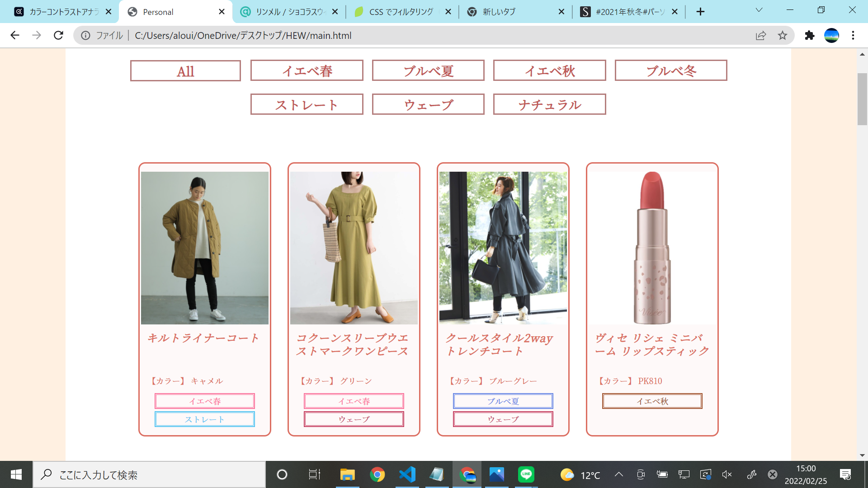The width and height of the screenshot is (868, 488).
Task: Click the lipstick product image
Action: (x=652, y=248)
